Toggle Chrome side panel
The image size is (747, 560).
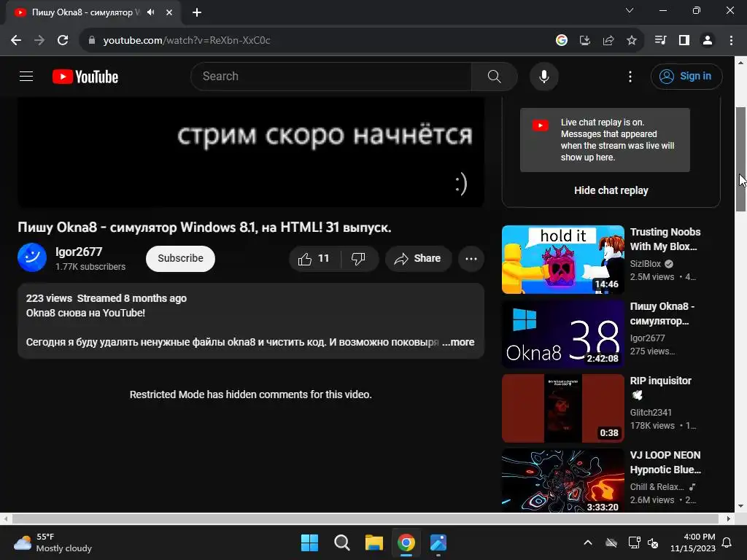point(684,40)
